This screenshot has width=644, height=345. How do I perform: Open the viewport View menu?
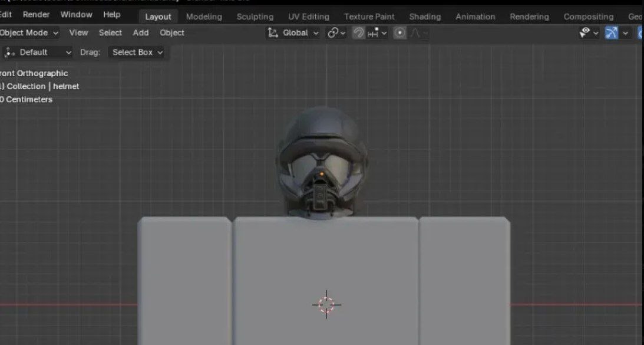[78, 33]
